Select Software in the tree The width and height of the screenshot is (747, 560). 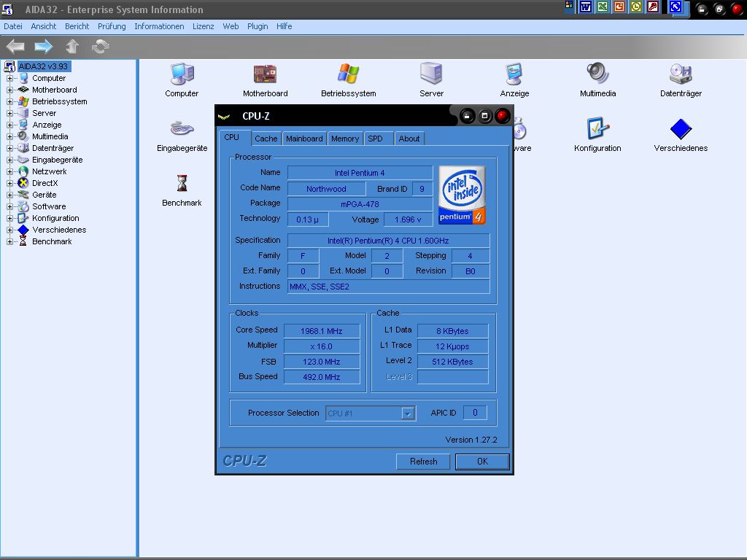pos(49,206)
